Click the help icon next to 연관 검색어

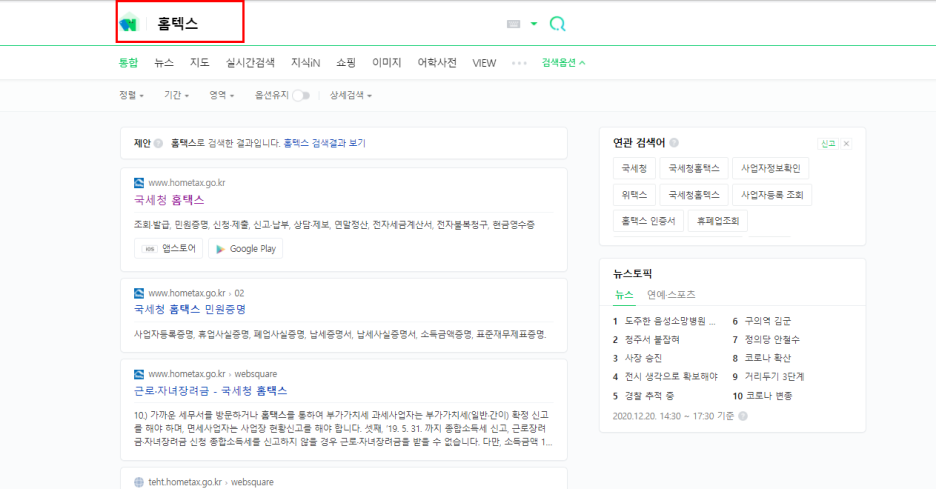click(x=674, y=143)
